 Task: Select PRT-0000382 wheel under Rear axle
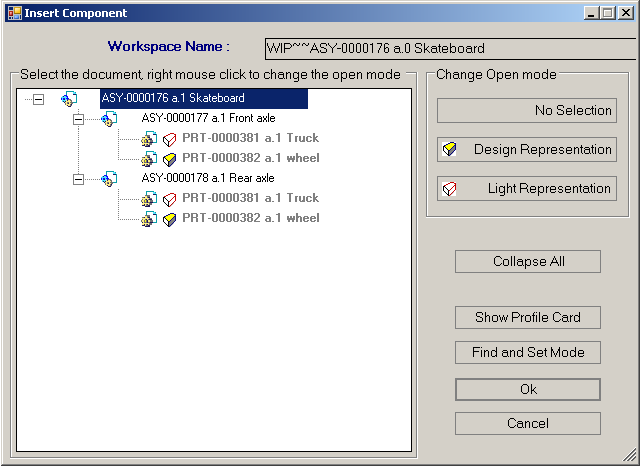point(250,219)
